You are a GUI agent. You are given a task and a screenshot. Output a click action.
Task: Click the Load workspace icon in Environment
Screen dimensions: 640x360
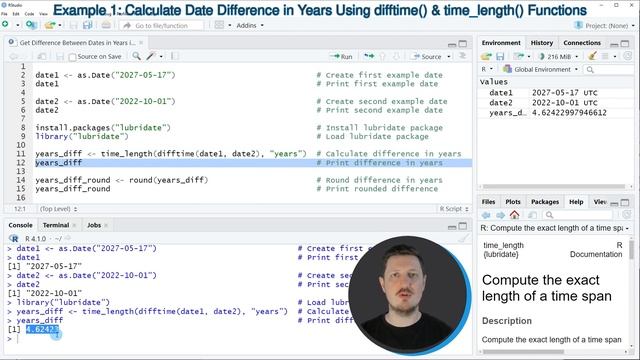tap(486, 56)
